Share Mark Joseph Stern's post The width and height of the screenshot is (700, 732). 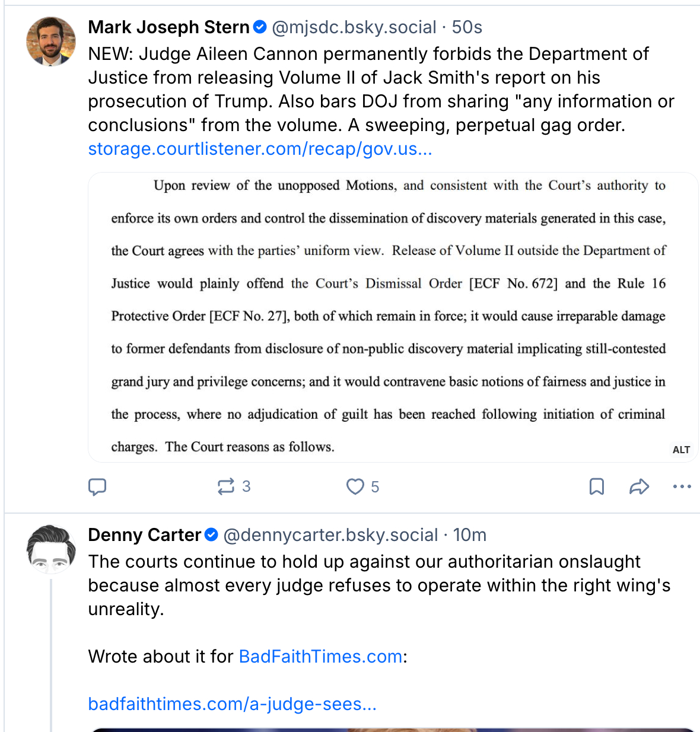click(x=639, y=487)
